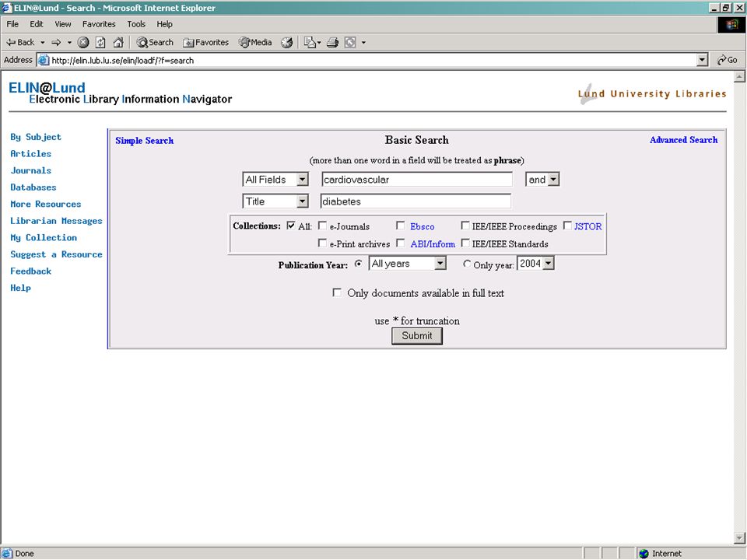Screen dimensions: 747x560
Task: Open the 2004 year dropdown
Action: pos(535,264)
